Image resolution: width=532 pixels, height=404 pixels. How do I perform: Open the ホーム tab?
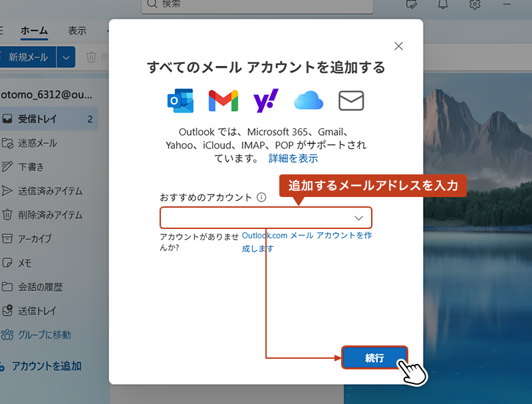[34, 31]
